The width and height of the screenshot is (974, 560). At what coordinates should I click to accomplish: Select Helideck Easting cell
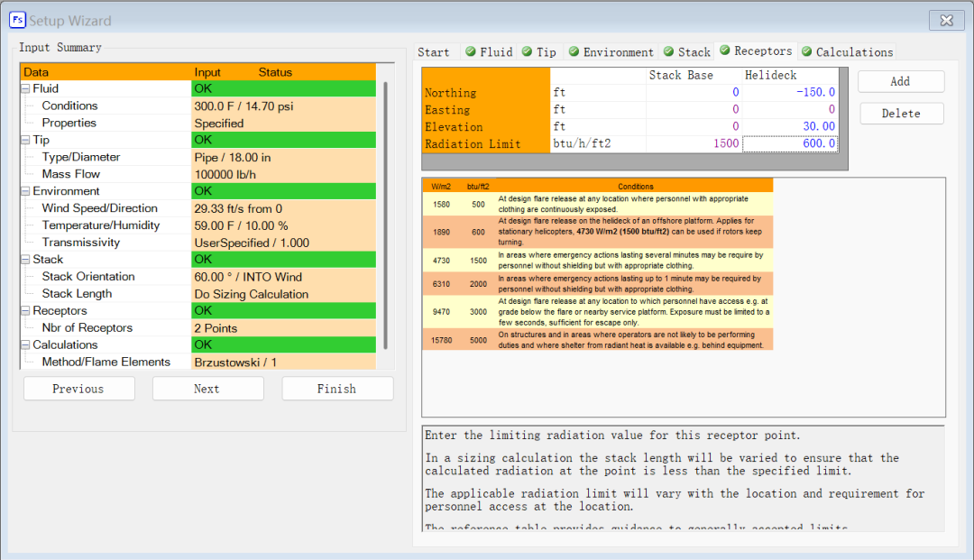point(790,109)
